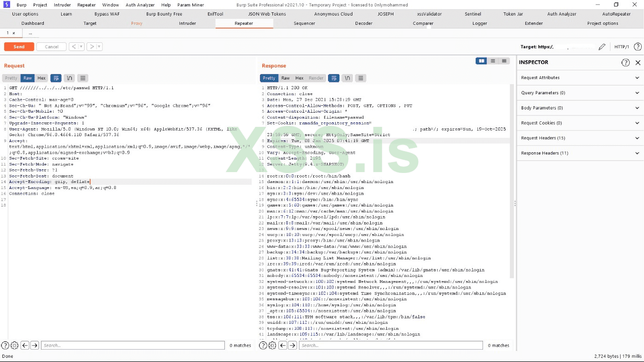Image resolution: width=644 pixels, height=362 pixels.
Task: Focus the Request search field
Action: (x=132, y=345)
